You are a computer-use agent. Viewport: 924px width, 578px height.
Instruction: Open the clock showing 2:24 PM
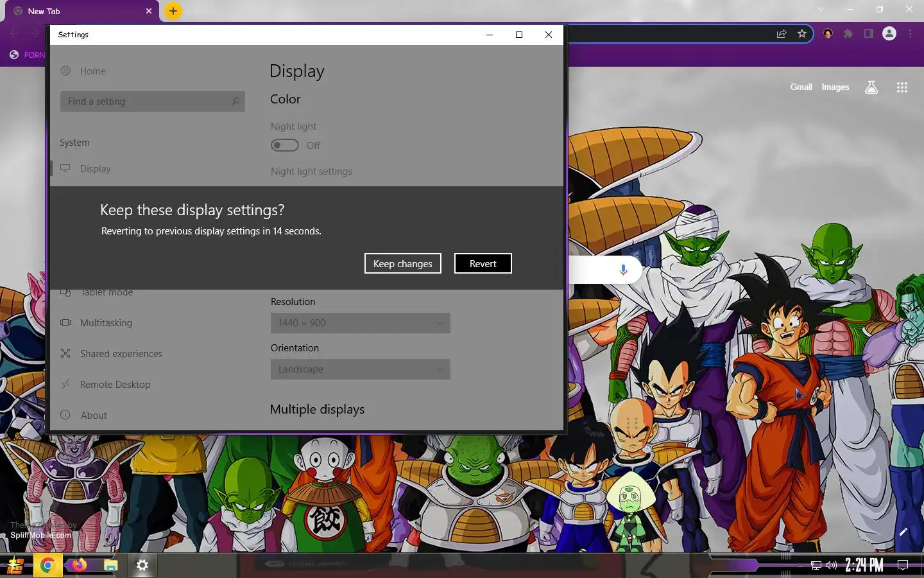pos(864,566)
